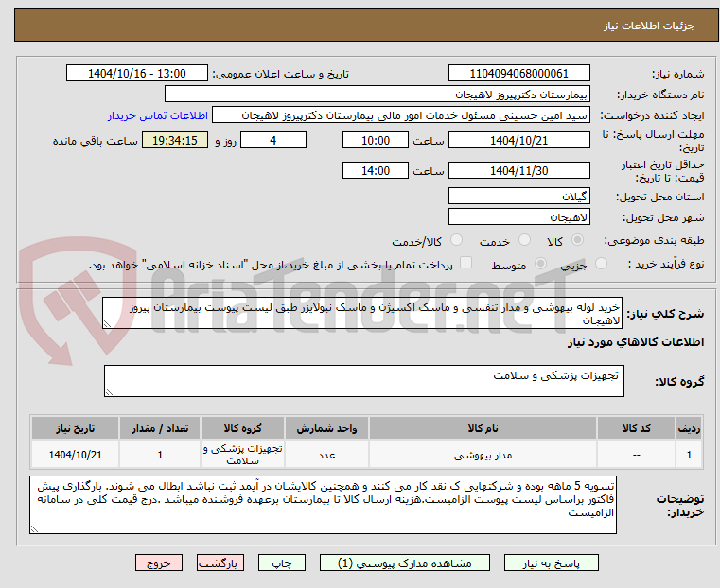Click the تجهیزات پزشکی و سلامت table cell
720x588 pixels.
point(242,455)
